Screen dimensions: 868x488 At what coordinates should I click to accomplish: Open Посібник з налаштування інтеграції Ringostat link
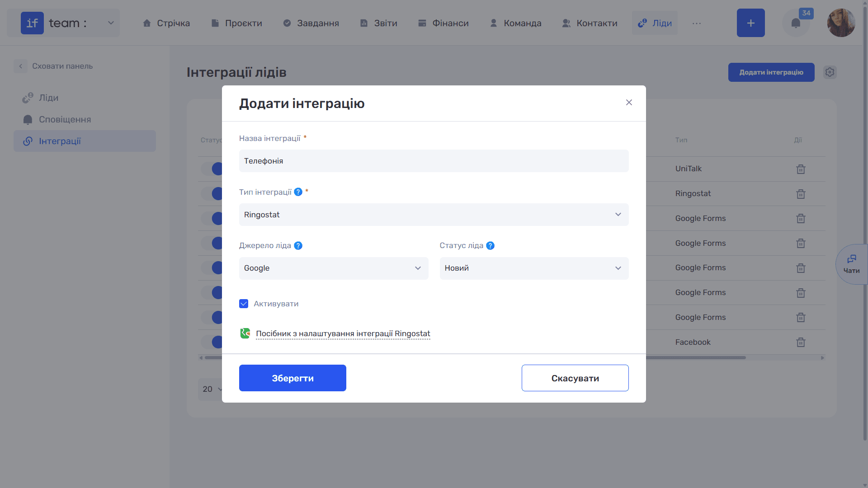coord(343,333)
